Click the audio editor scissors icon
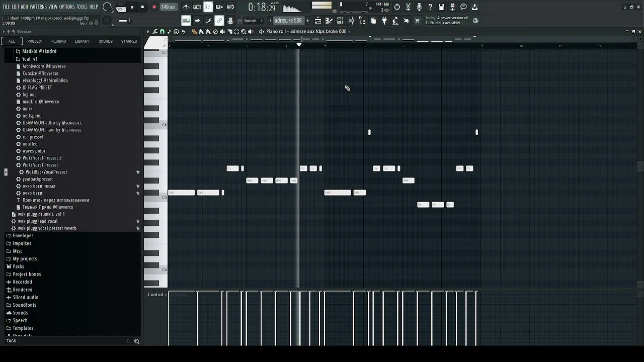This screenshot has height=362, width=644. [408, 7]
